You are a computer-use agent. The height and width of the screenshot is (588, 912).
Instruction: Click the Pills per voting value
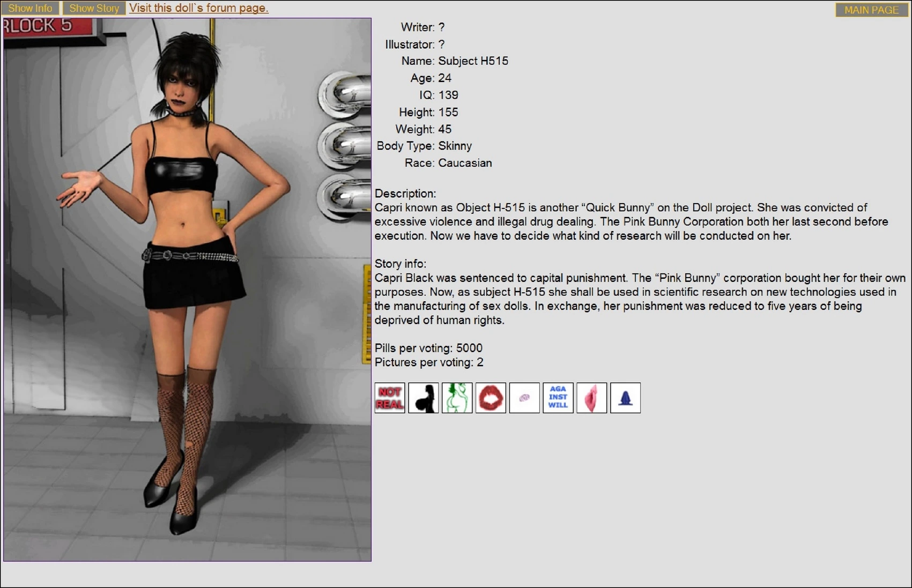tap(469, 348)
